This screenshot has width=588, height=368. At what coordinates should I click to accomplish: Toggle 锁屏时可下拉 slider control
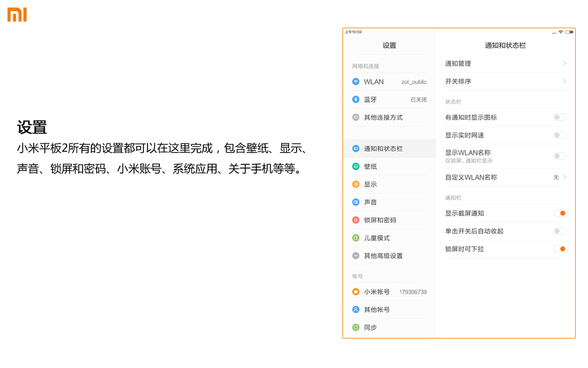(559, 249)
